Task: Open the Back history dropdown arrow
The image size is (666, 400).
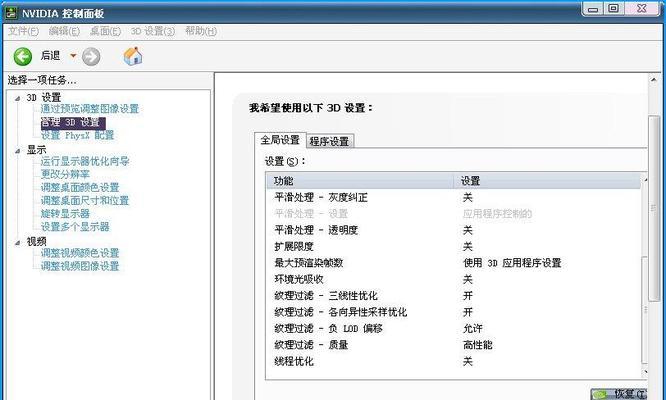Action: tap(73, 56)
